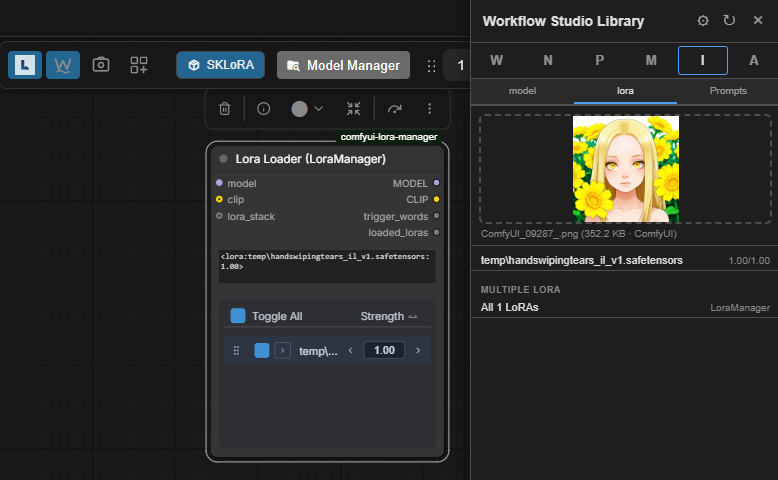Click the ComfyUI_09287_.png file caption

pyautogui.click(x=579, y=234)
